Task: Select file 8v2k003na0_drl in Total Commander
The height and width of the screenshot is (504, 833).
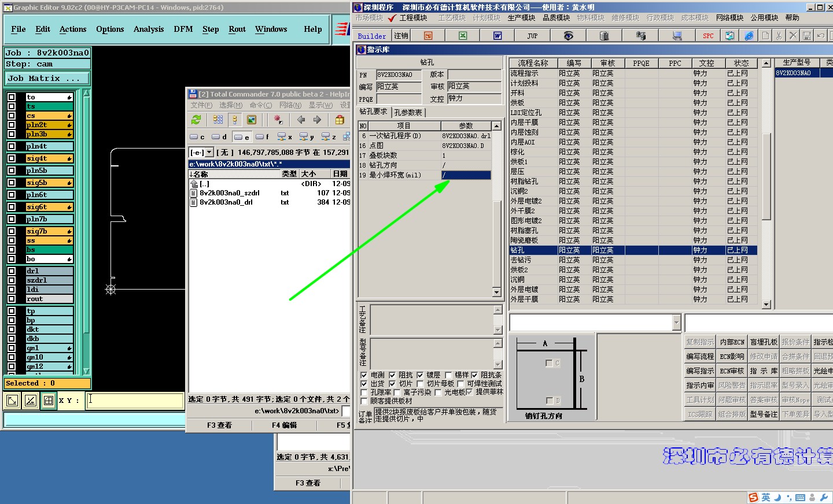Action: [226, 202]
